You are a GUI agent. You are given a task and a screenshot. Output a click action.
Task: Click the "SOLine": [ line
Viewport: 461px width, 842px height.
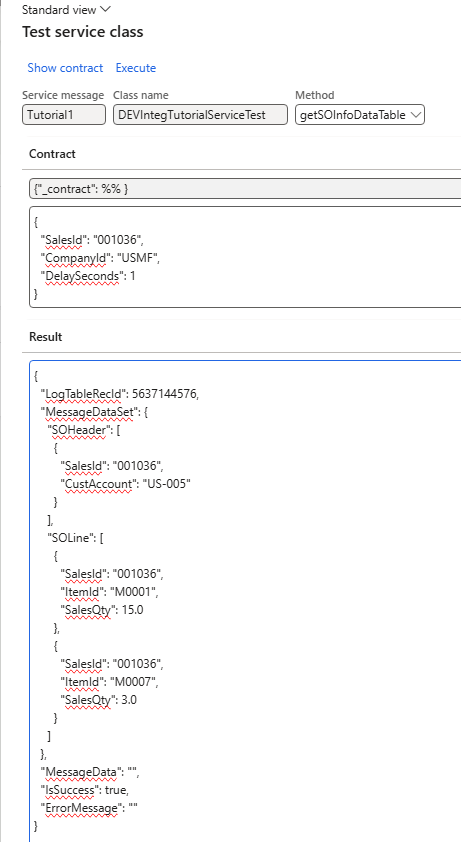(75, 538)
